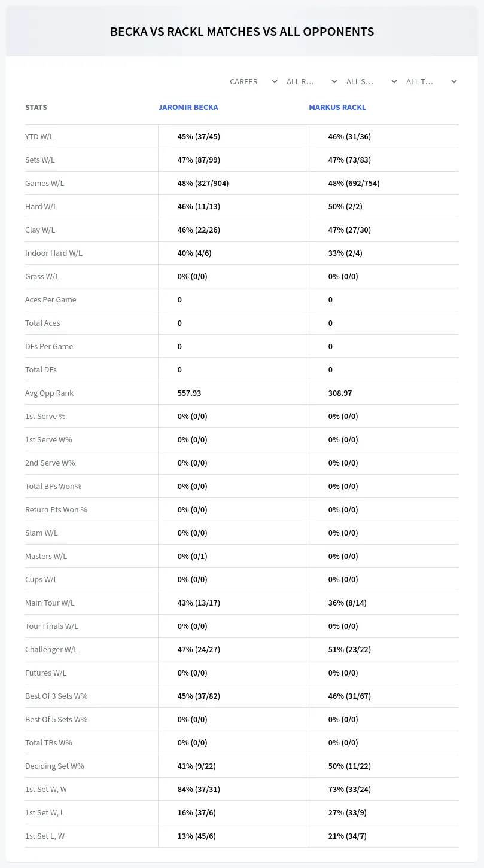Image resolution: width=484 pixels, height=868 pixels.
Task: Select the Indoor Hard W/L row label
Action: click(x=54, y=253)
